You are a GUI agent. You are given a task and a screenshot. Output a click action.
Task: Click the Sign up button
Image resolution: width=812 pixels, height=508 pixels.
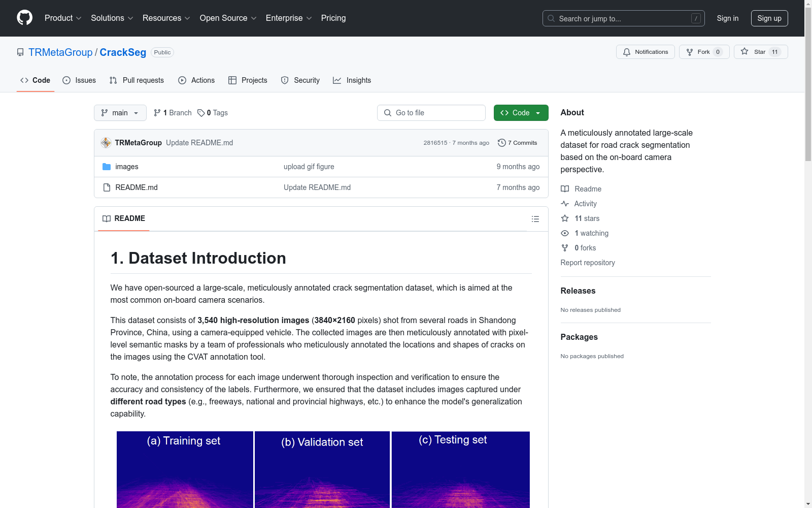coord(769,18)
